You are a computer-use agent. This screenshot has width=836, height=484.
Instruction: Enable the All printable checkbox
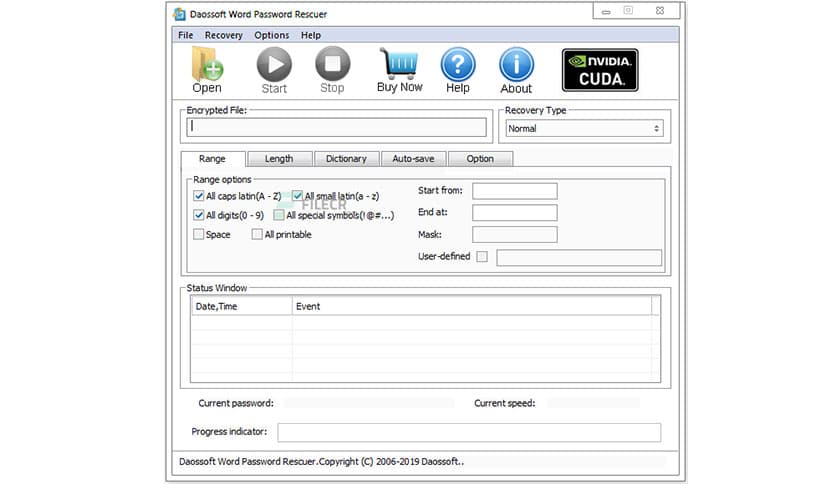257,235
